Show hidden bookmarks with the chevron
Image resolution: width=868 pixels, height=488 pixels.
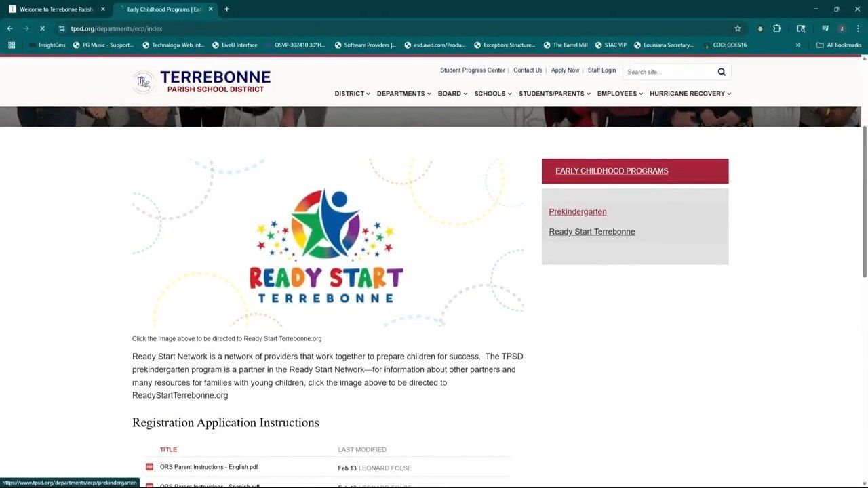[x=798, y=45]
